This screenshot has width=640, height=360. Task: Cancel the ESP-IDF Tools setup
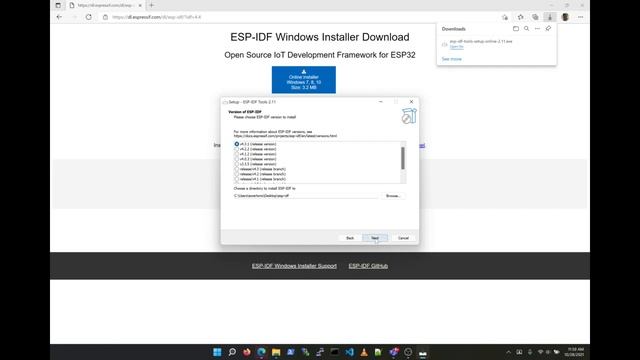point(403,238)
